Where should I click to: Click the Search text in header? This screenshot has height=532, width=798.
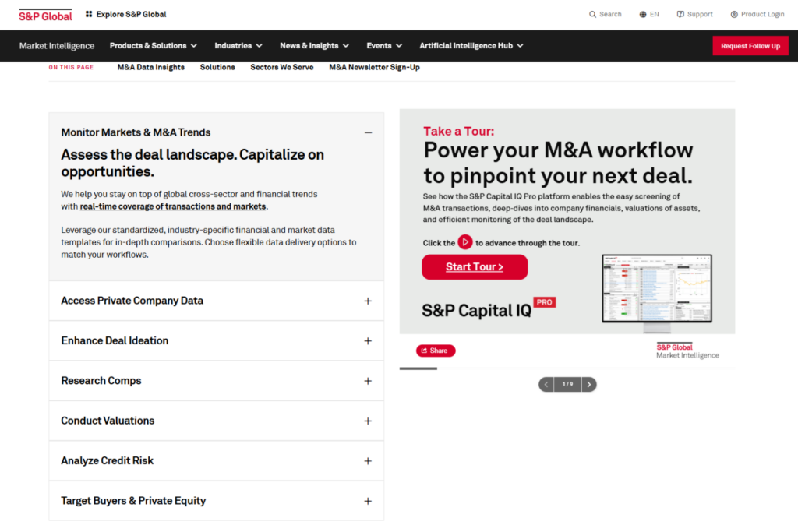[x=610, y=14]
